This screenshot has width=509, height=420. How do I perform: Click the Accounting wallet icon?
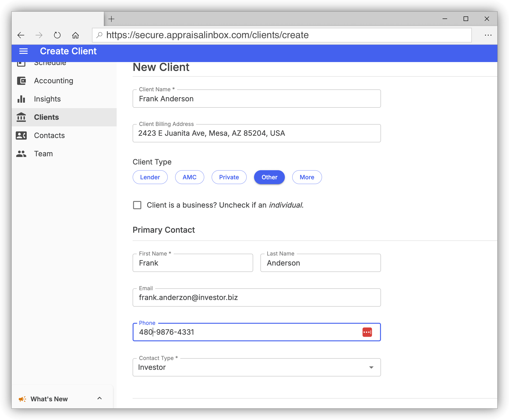[21, 81]
